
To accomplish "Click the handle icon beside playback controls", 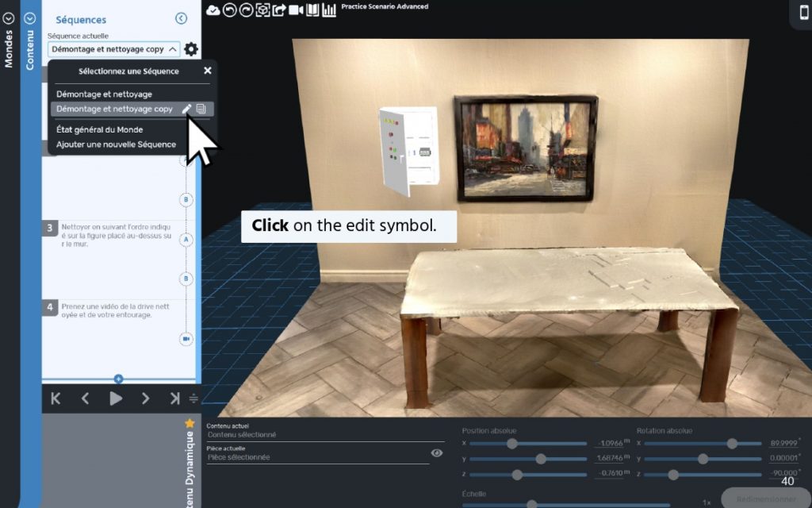I will (193, 398).
